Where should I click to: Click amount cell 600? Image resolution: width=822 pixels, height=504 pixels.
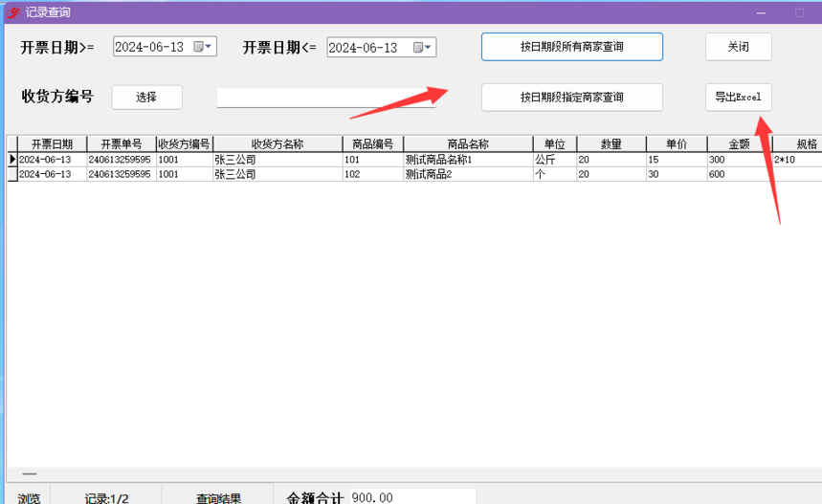coord(739,174)
